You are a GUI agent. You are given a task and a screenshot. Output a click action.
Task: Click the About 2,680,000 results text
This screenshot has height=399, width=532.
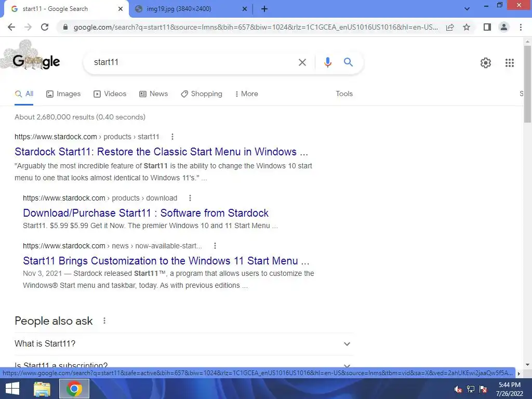click(80, 117)
